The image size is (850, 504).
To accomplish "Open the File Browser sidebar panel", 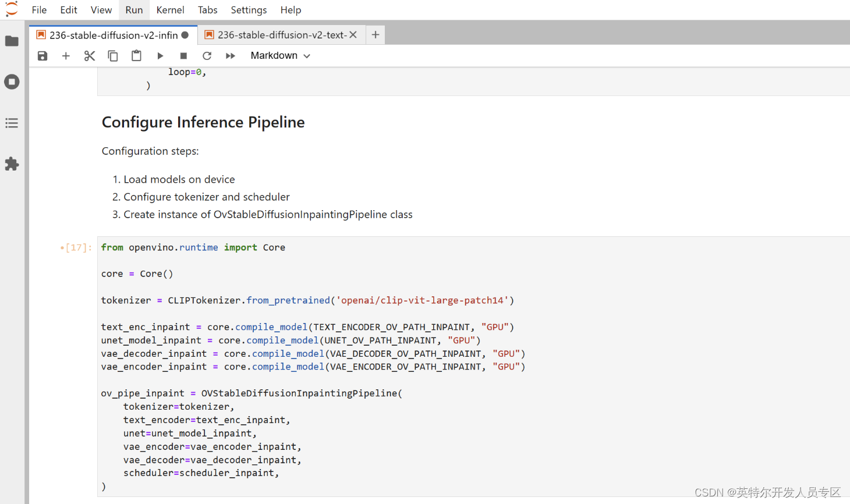I will 12,41.
